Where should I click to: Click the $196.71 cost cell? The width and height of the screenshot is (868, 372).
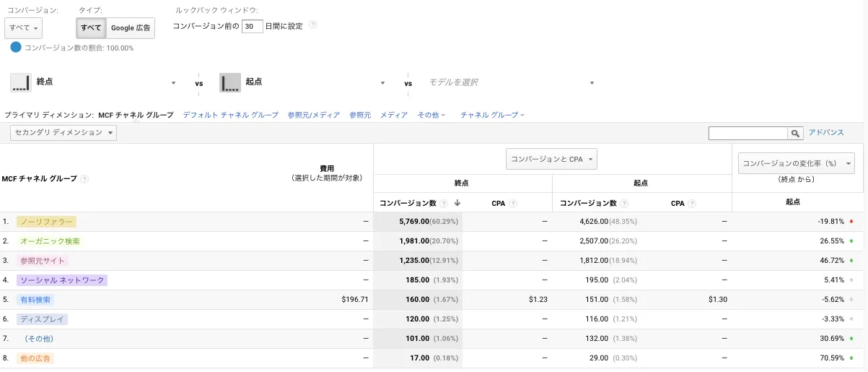354,300
